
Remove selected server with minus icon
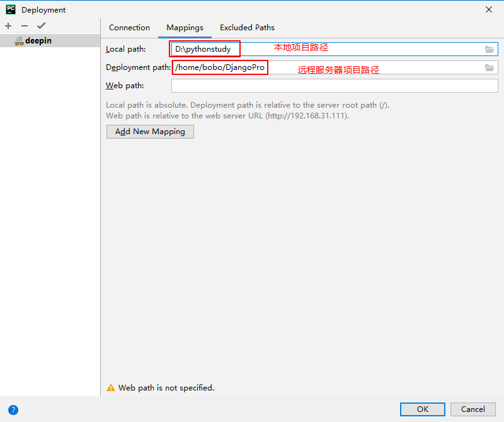(x=25, y=26)
